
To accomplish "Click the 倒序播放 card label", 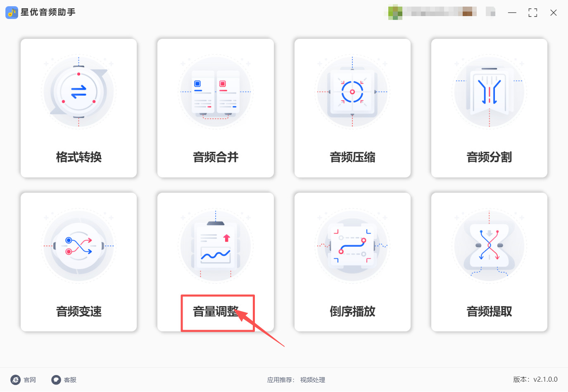I will 352,311.
